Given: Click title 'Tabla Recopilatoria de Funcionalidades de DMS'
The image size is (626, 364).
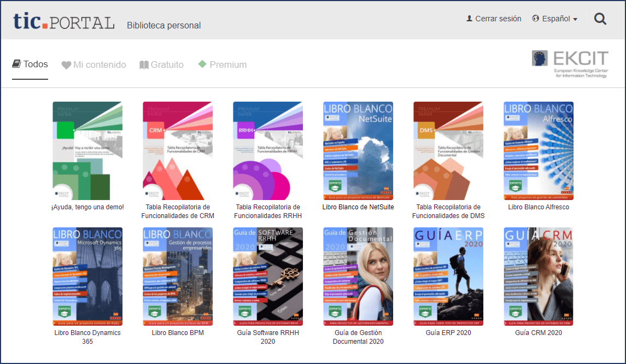Looking at the screenshot, I should [448, 212].
